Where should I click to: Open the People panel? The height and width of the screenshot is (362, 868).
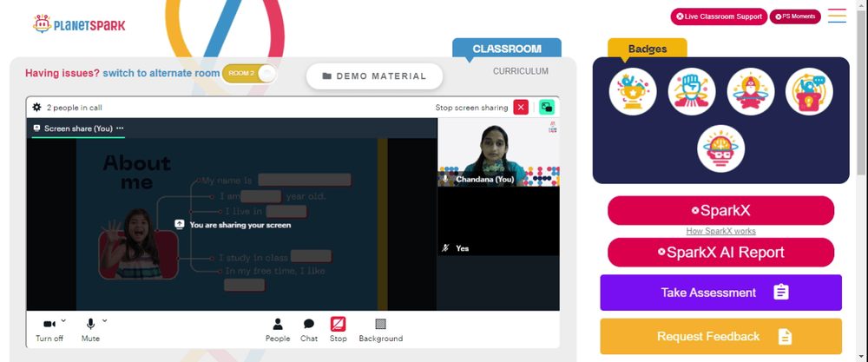coord(278,330)
